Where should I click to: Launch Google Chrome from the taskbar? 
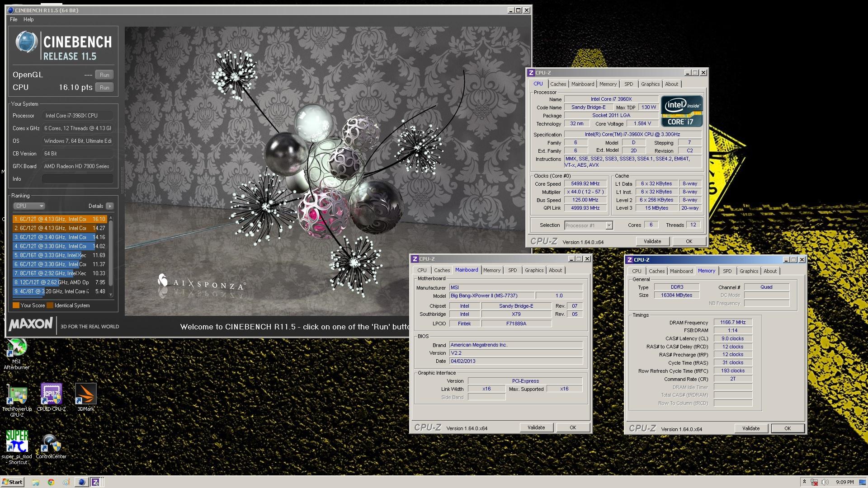[x=51, y=482]
